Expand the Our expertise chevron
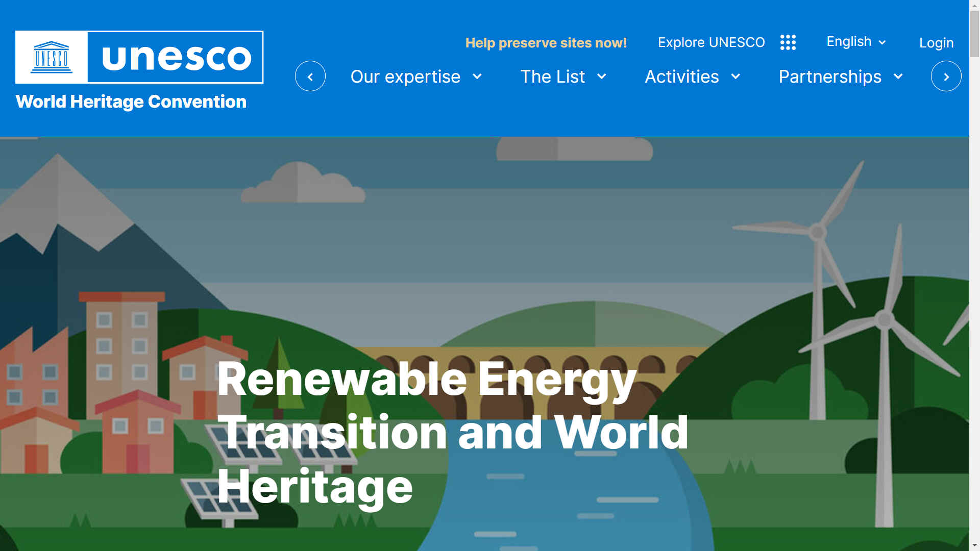Screen dimensions: 980x551 click(x=477, y=77)
